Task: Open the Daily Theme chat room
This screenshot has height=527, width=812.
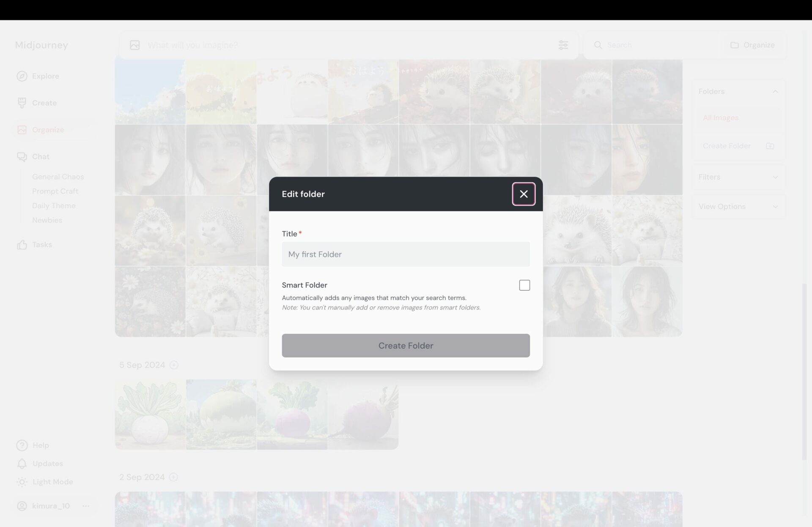Action: click(54, 206)
